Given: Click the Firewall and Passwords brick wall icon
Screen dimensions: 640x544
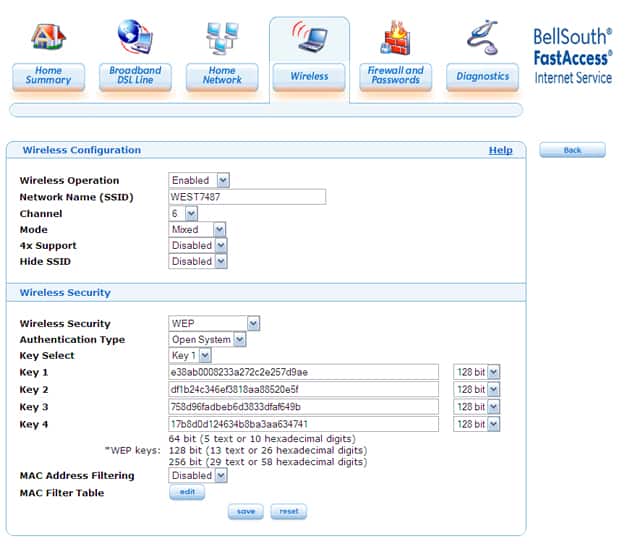Looking at the screenshot, I should coord(395,38).
